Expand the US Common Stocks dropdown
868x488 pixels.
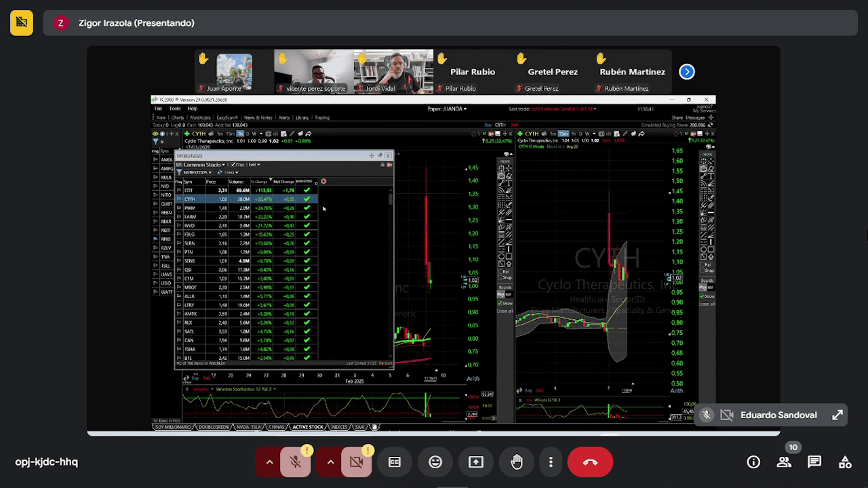201,165
